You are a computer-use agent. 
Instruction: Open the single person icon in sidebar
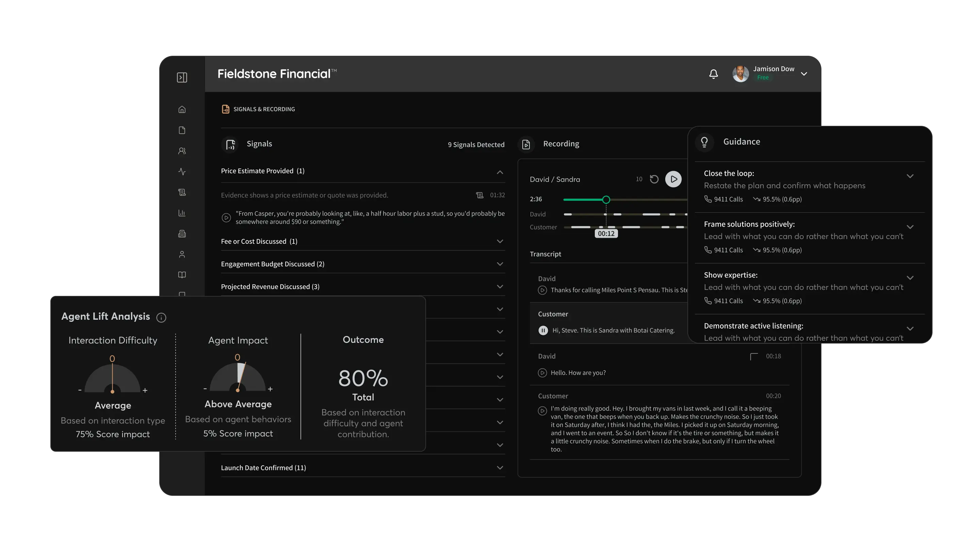[182, 254]
